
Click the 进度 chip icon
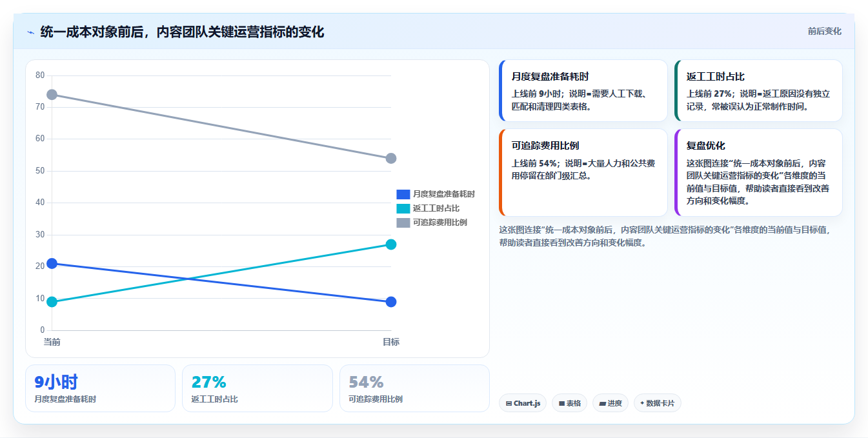(x=601, y=404)
